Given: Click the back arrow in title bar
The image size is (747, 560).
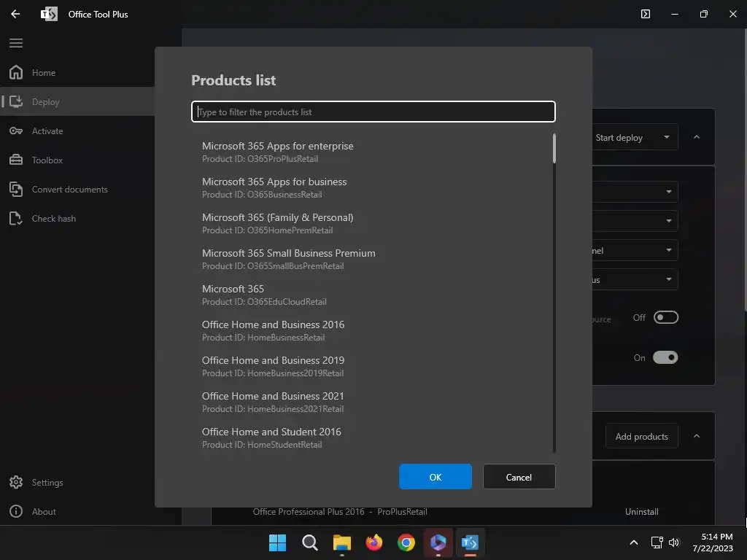Looking at the screenshot, I should [x=15, y=14].
